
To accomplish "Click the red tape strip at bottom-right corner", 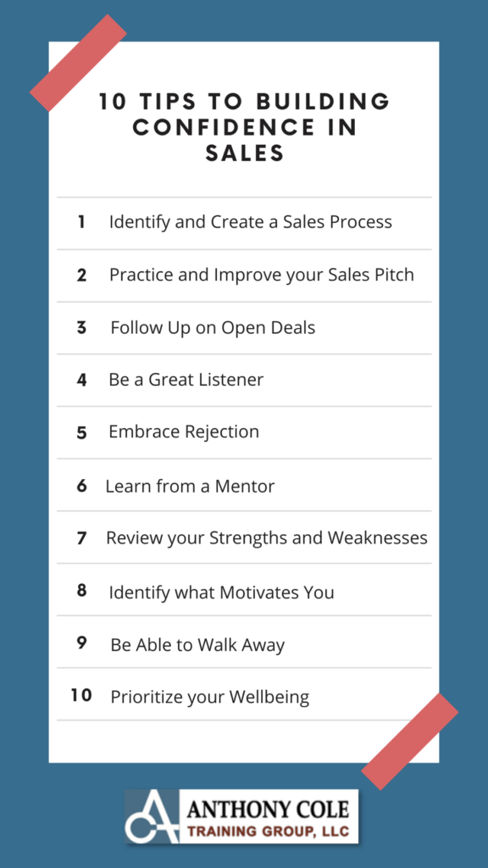I will [x=410, y=741].
